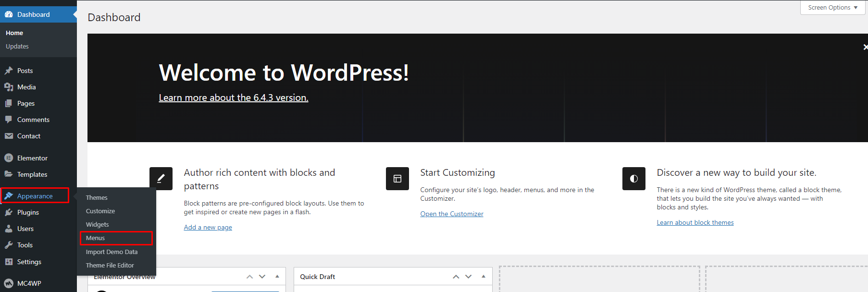Click the half-circle block theme icon tile
Viewport: 868px width, 292px height.
(x=634, y=179)
